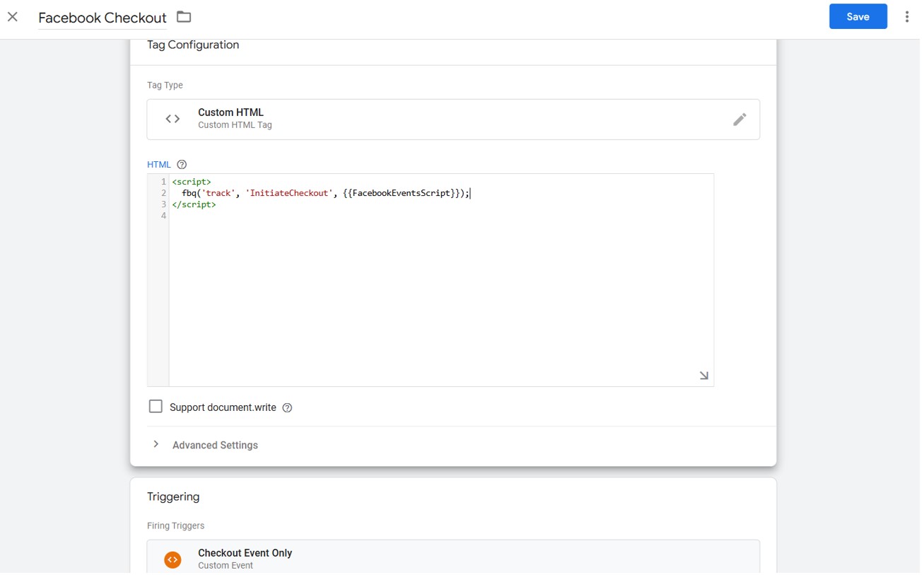Click the opening <script> line in editor
This screenshot has height=575, width=924.
(x=192, y=182)
